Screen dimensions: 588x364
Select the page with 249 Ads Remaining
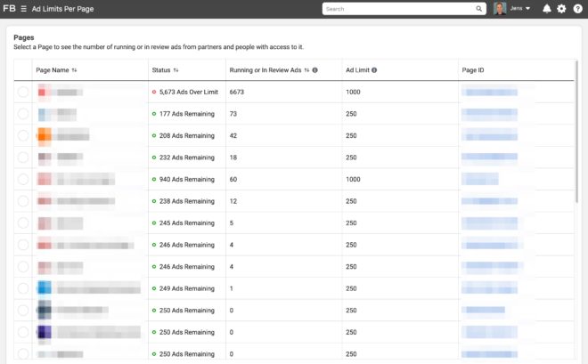pos(23,288)
